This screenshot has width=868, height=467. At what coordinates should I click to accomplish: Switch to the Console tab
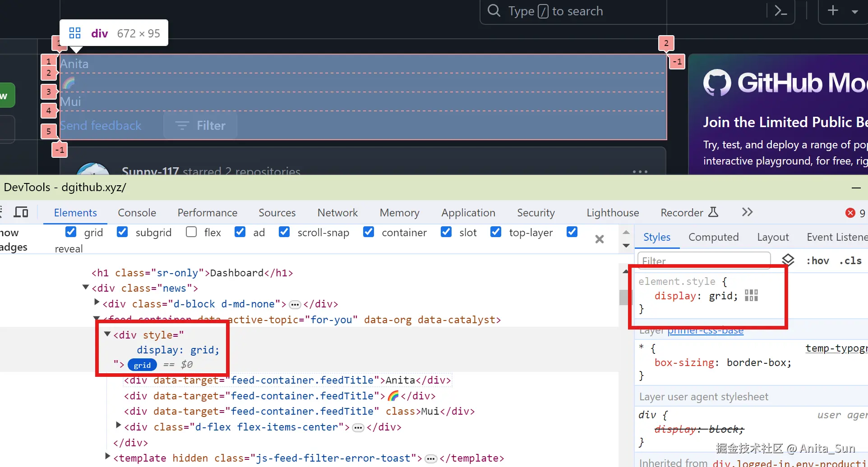click(137, 213)
